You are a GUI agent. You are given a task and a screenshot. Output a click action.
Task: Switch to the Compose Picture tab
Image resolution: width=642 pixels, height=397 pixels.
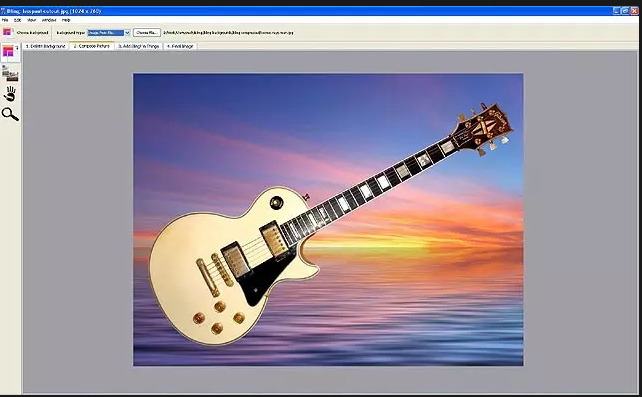point(92,46)
